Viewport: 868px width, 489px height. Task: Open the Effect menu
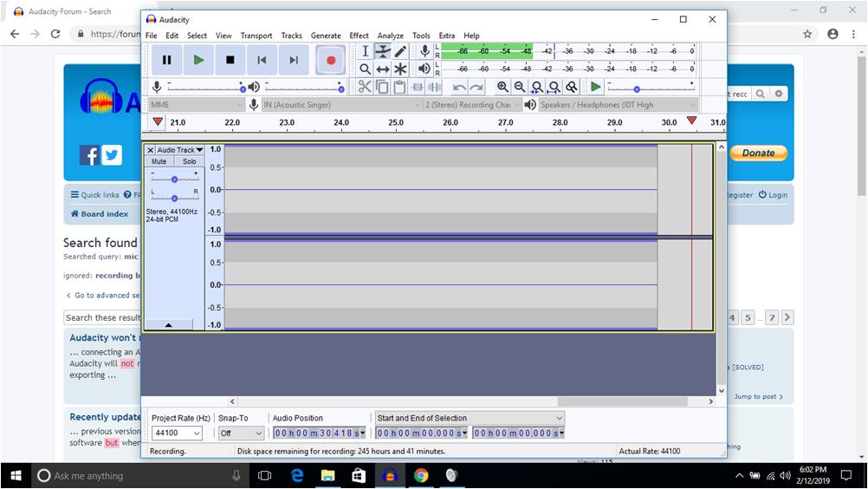coord(359,36)
